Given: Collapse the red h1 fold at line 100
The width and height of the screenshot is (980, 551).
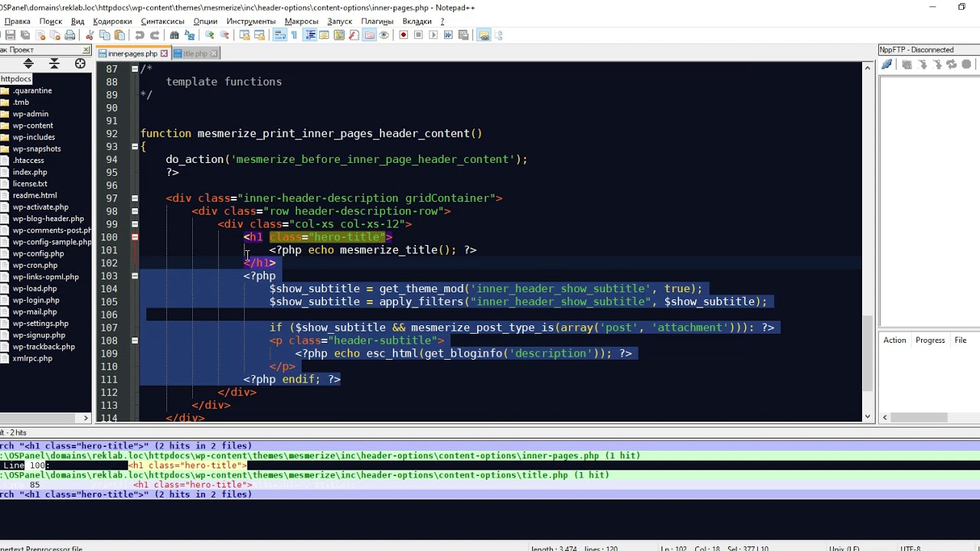Looking at the screenshot, I should 135,237.
